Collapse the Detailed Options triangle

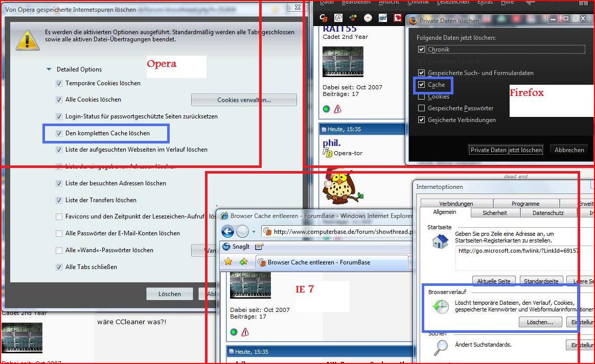point(49,69)
